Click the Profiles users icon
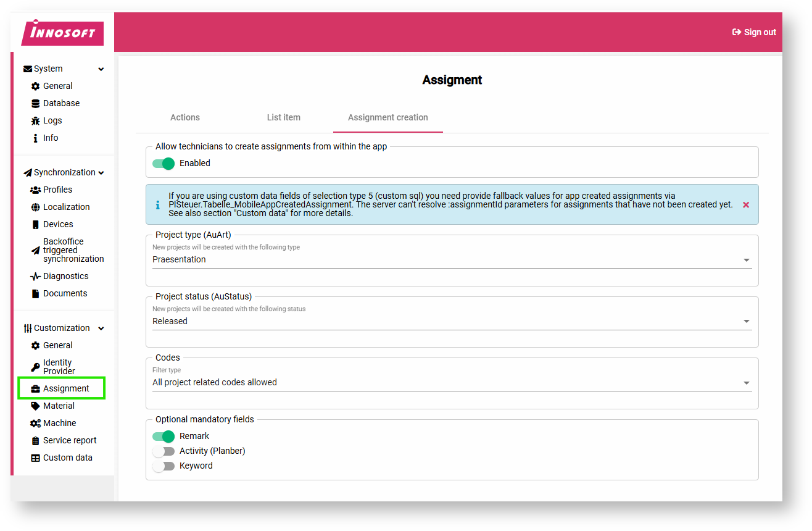 (x=36, y=190)
